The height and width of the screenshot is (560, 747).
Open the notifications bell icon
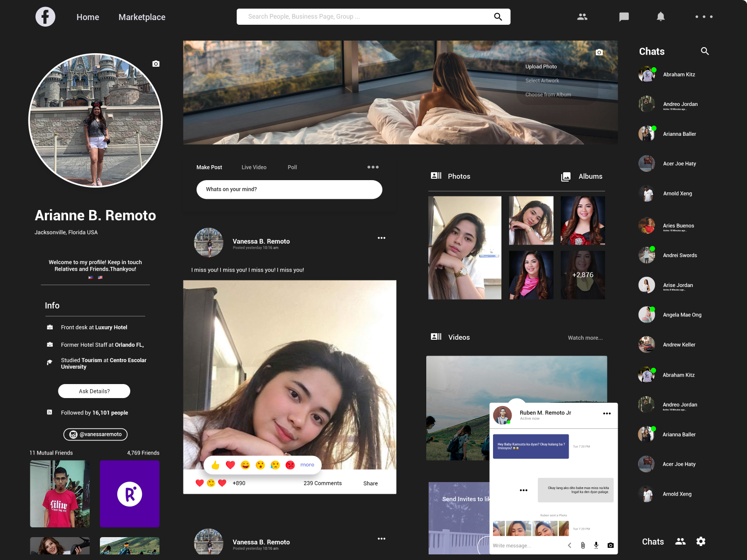(661, 16)
